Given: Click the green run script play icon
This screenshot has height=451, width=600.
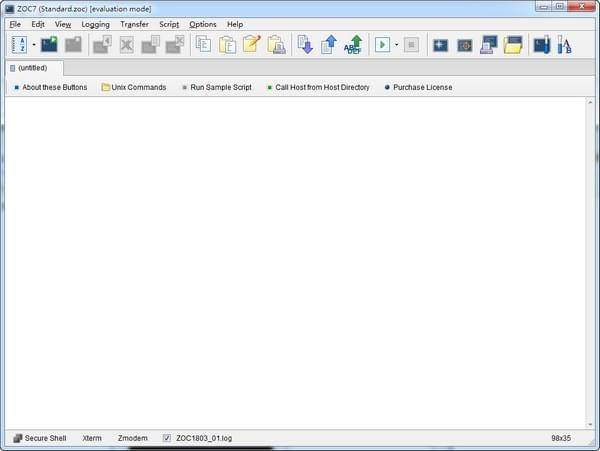Looking at the screenshot, I should click(x=382, y=45).
